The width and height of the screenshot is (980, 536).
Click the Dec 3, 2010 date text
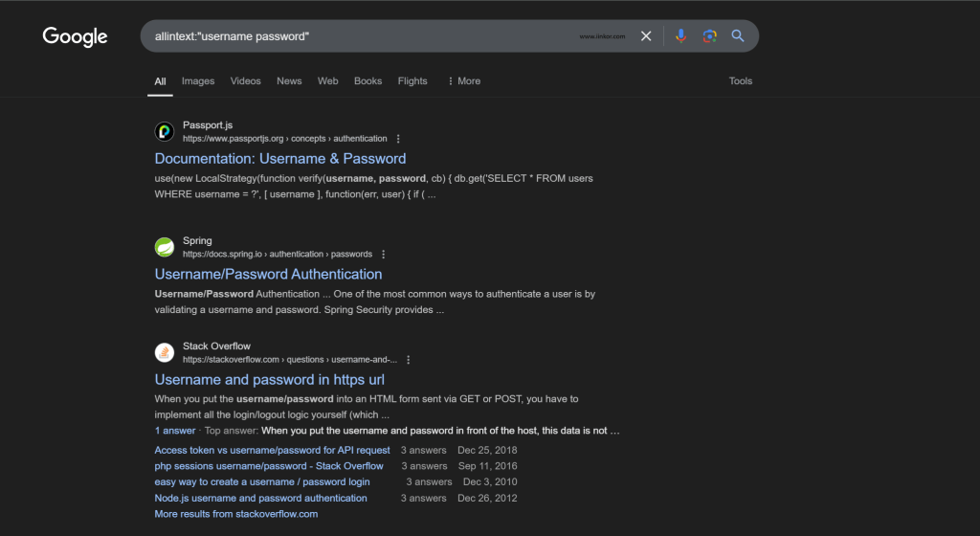click(490, 482)
